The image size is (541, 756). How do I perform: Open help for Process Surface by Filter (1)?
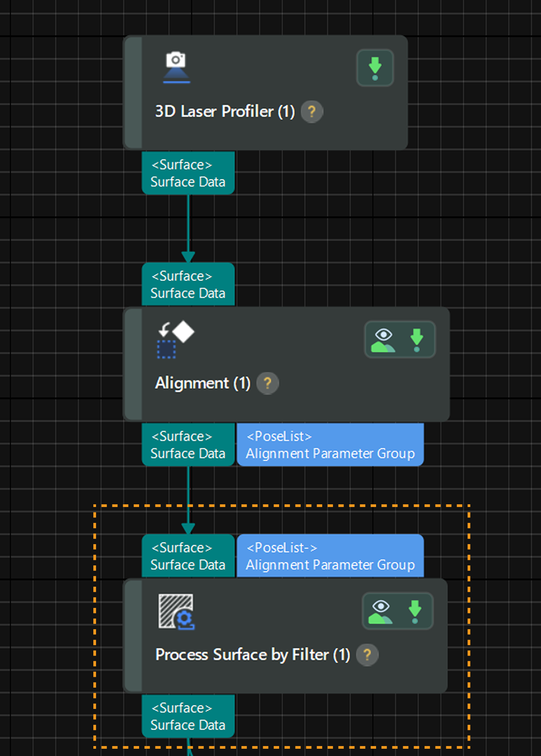tap(367, 655)
